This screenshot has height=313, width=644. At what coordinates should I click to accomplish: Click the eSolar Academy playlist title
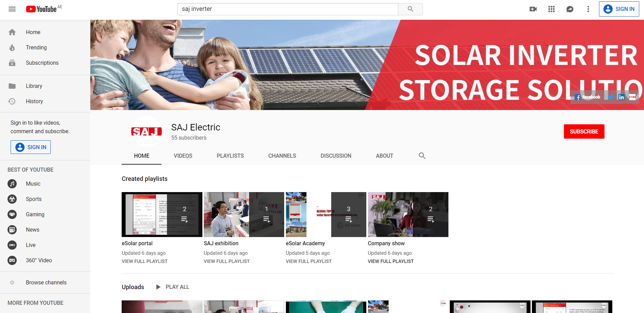coord(305,243)
